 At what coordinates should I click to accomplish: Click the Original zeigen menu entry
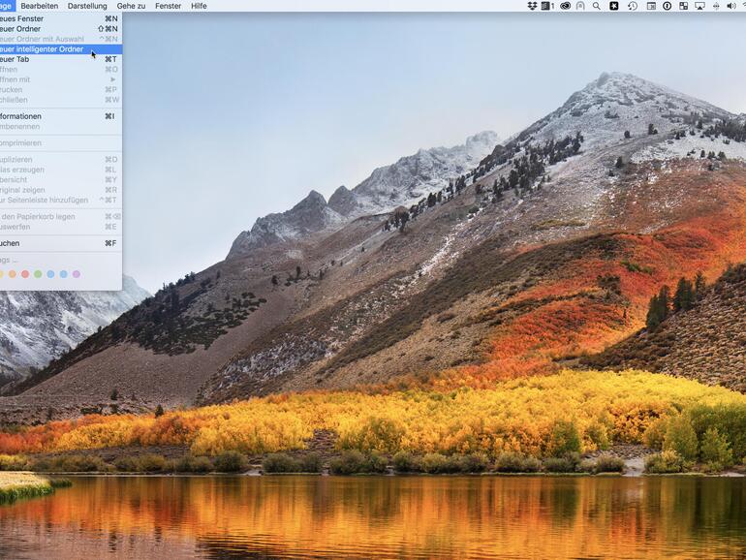61,190
